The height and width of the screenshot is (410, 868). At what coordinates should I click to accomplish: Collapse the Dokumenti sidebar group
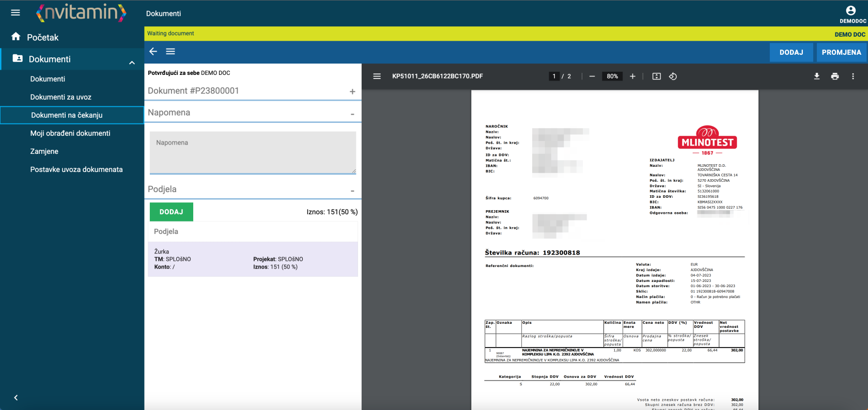point(132,62)
